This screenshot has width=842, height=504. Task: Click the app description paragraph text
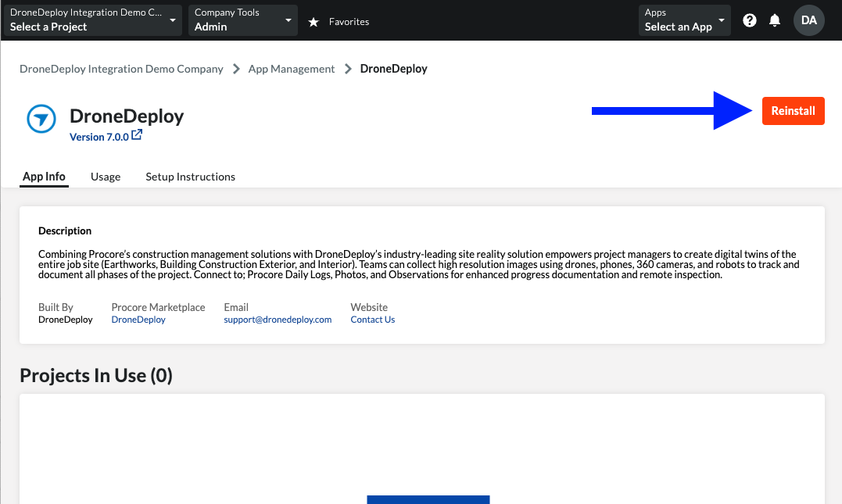click(419, 265)
